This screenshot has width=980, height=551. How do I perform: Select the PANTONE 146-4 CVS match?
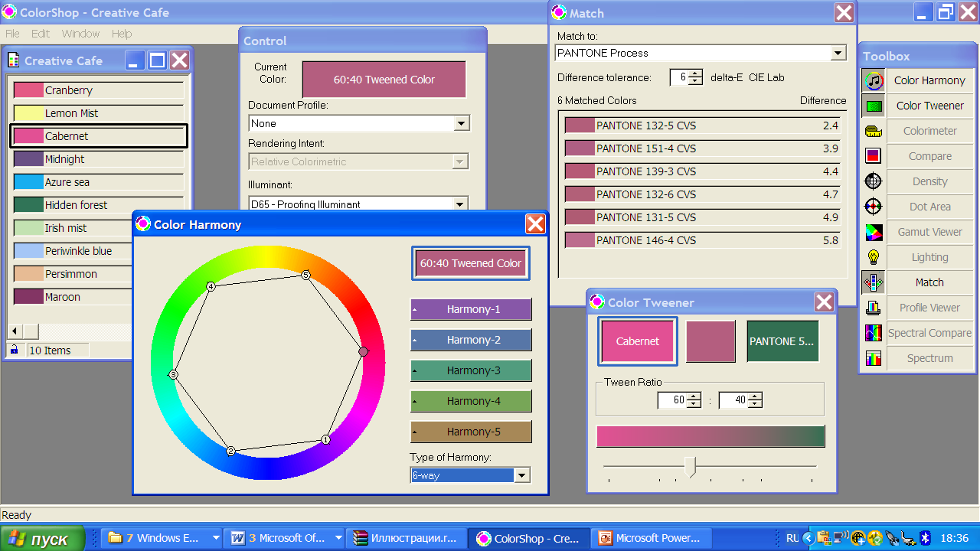(702, 240)
